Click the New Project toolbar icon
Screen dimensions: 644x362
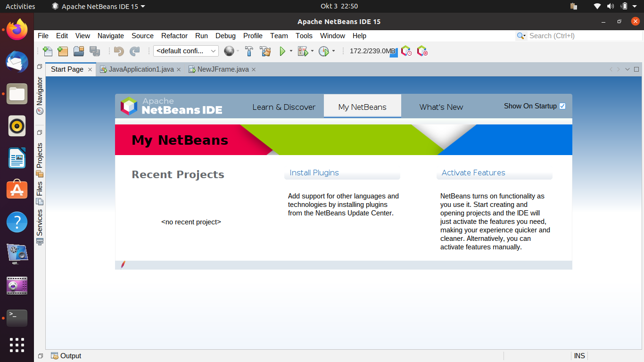pyautogui.click(x=63, y=51)
